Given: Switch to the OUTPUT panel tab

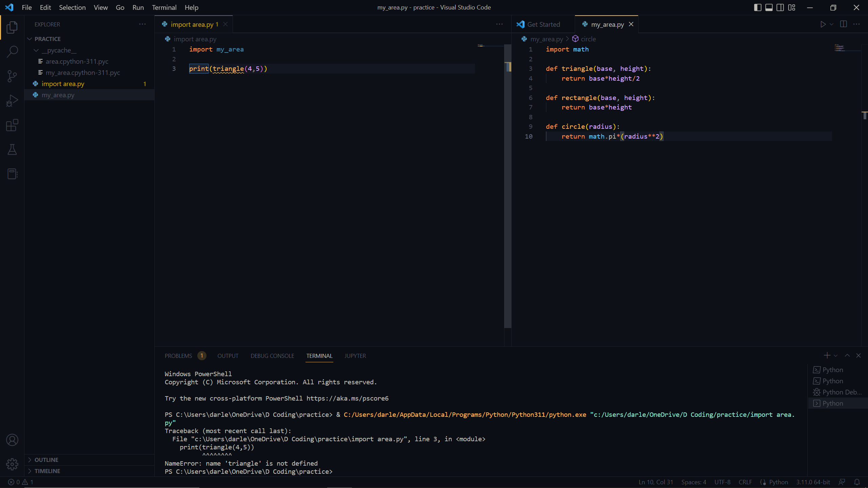Looking at the screenshot, I should coord(228,356).
